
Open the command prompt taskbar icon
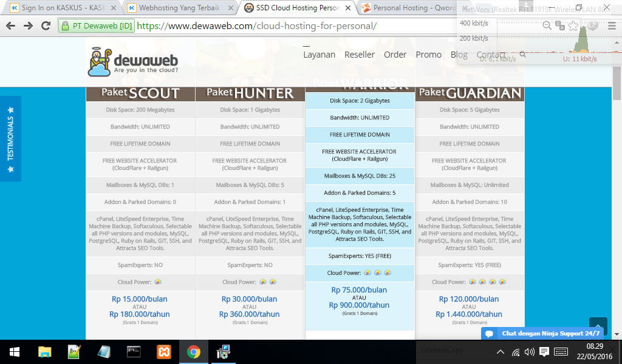[134, 352]
